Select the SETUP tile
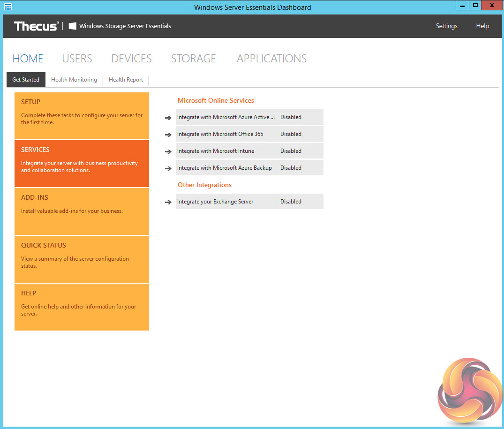 pyautogui.click(x=82, y=116)
